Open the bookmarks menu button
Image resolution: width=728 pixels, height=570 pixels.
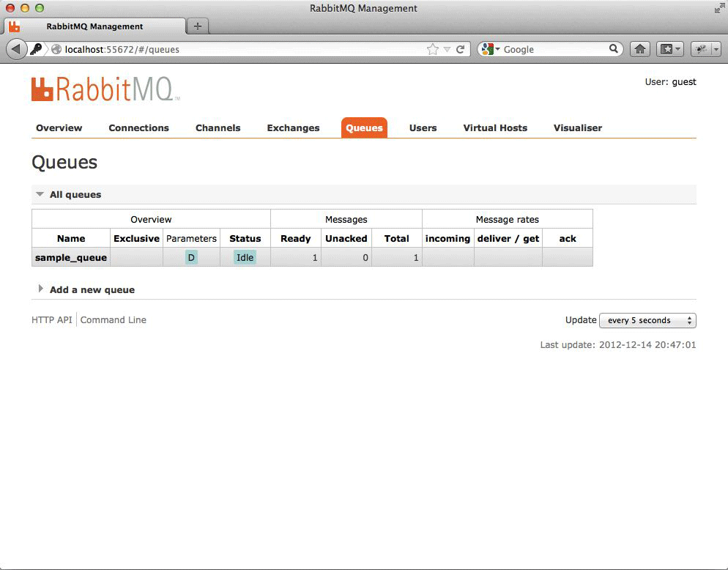669,49
